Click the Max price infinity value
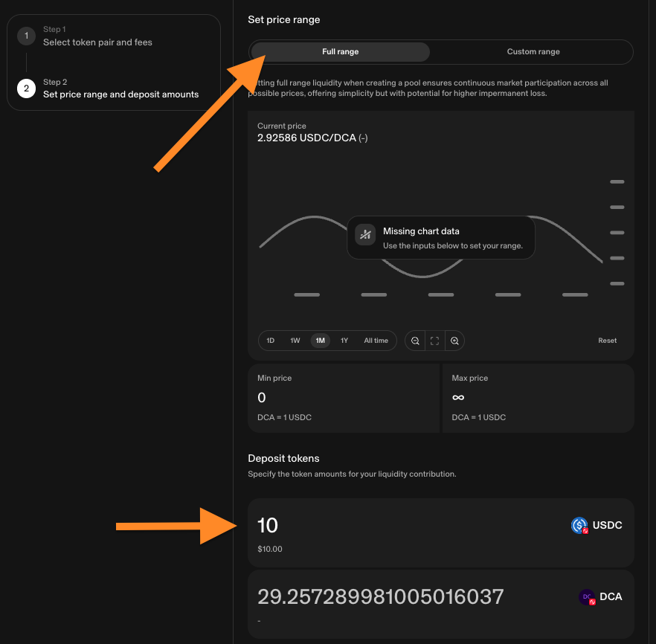The image size is (656, 644). pos(457,397)
